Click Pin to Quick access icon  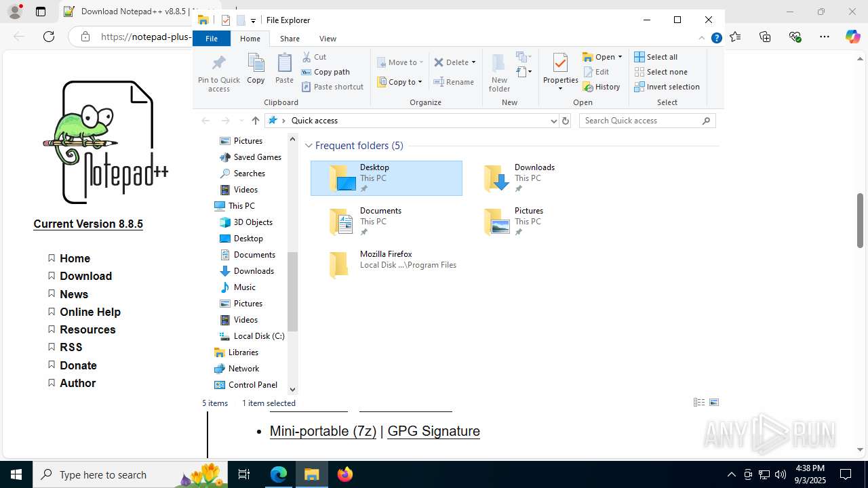tap(218, 73)
